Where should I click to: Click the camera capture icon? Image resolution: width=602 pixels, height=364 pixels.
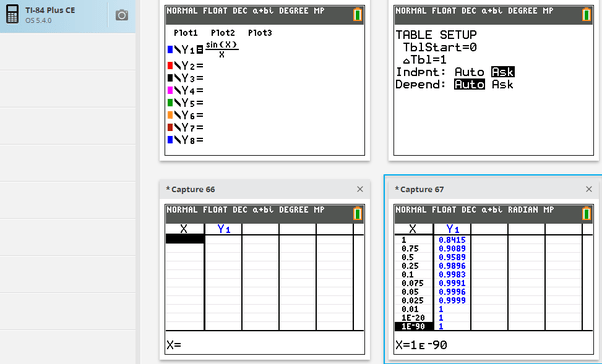click(x=122, y=15)
